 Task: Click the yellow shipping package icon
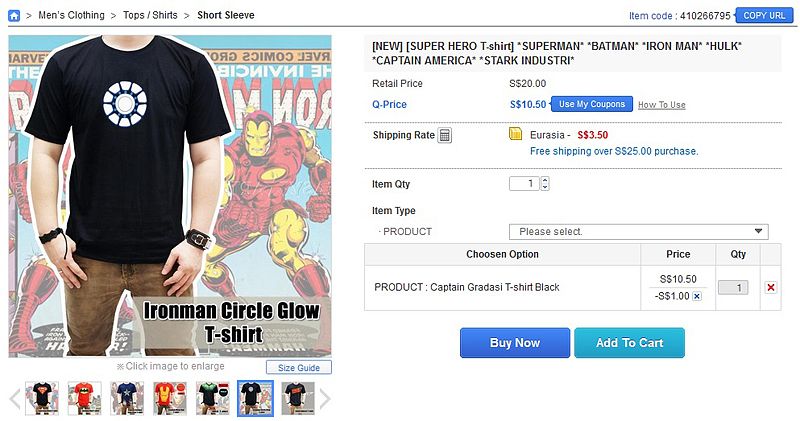(x=515, y=134)
